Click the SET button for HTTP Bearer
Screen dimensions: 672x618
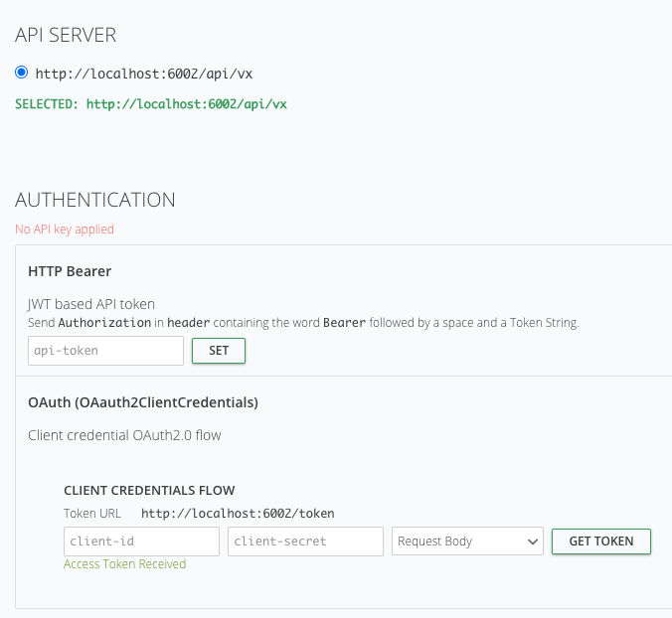tap(219, 351)
